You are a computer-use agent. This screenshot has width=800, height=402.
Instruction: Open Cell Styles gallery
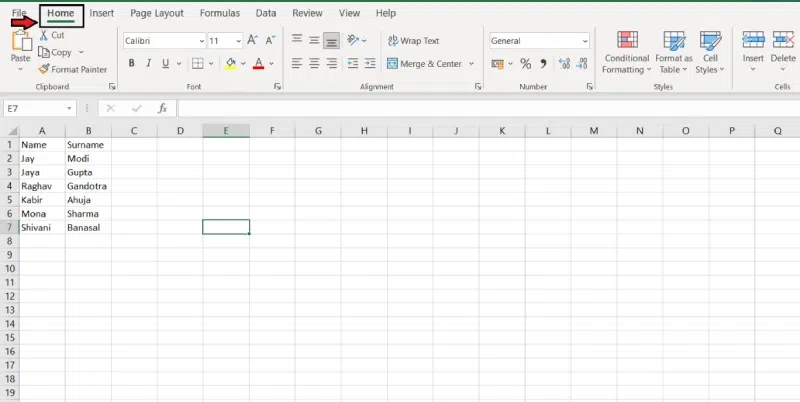coord(710,52)
